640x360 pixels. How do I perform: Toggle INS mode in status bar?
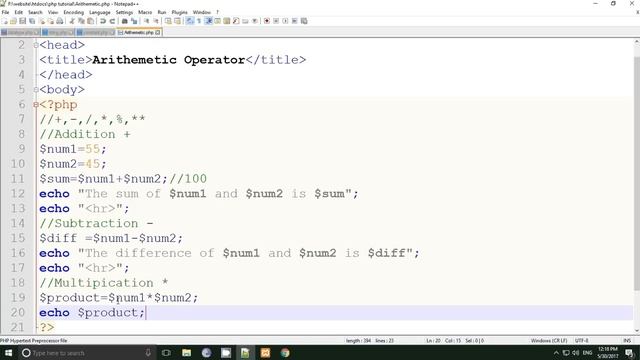point(627,340)
